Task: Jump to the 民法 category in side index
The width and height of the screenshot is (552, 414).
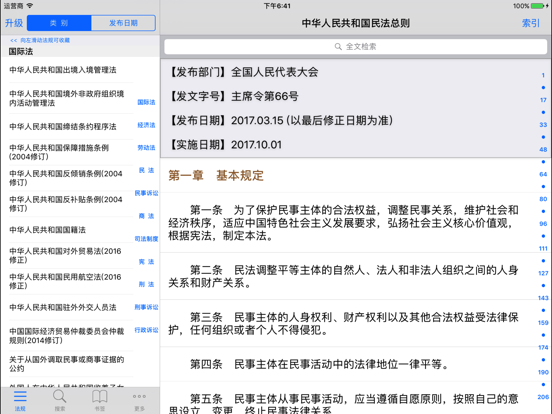Action: coord(146,170)
